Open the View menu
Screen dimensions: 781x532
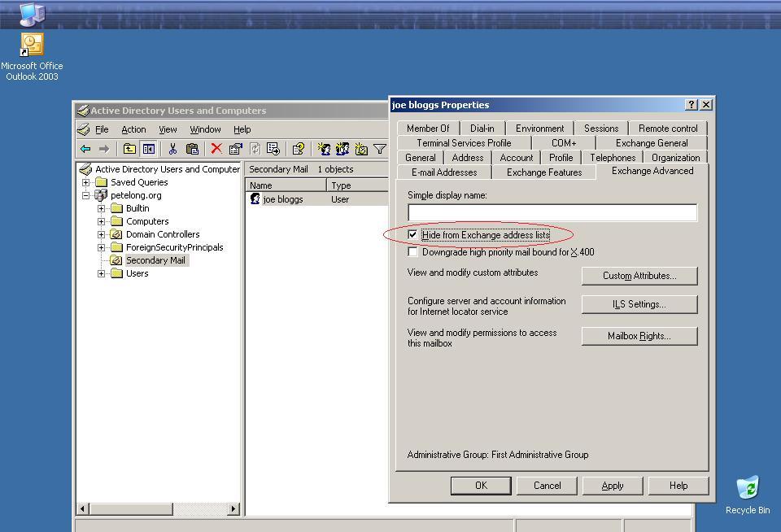tap(168, 129)
